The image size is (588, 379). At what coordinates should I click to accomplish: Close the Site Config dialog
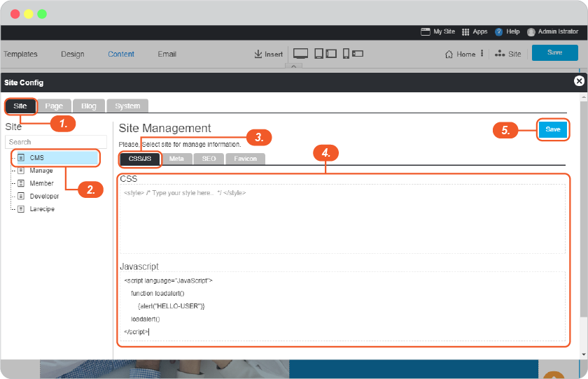tap(579, 81)
